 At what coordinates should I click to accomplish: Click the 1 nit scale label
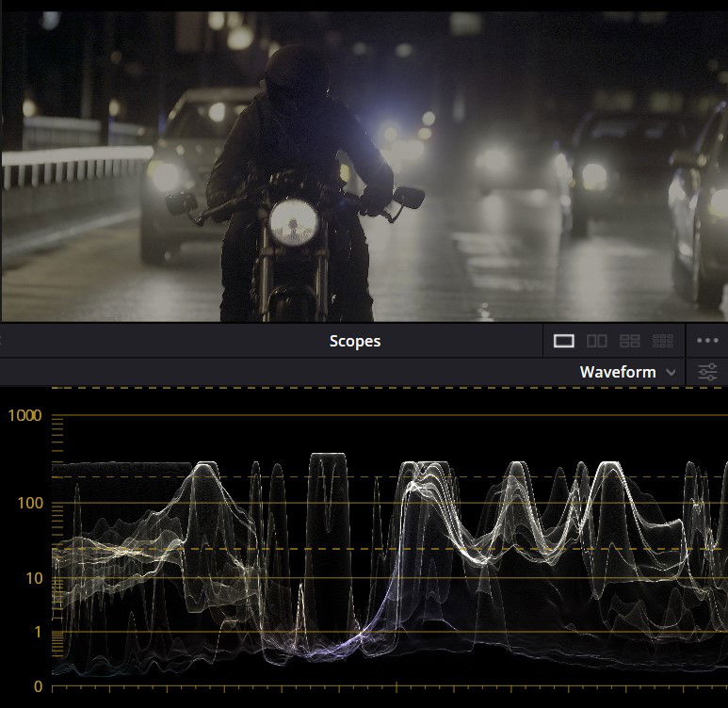point(39,632)
